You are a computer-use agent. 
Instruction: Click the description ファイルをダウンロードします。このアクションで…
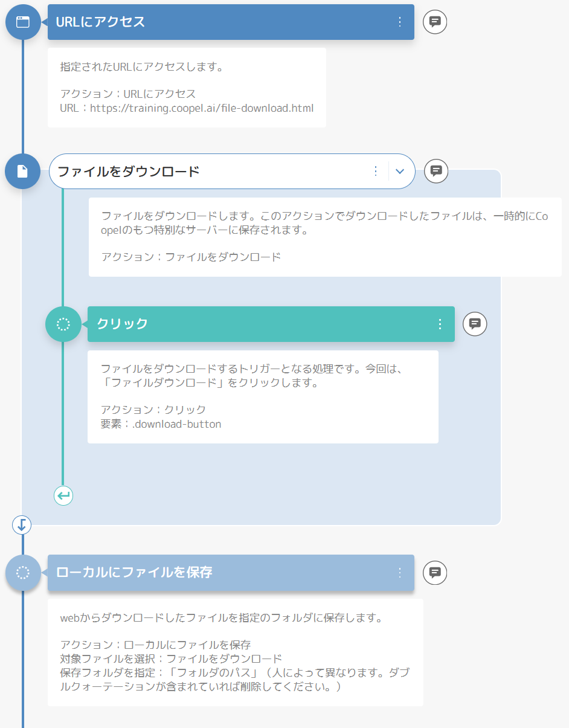pyautogui.click(x=325, y=223)
